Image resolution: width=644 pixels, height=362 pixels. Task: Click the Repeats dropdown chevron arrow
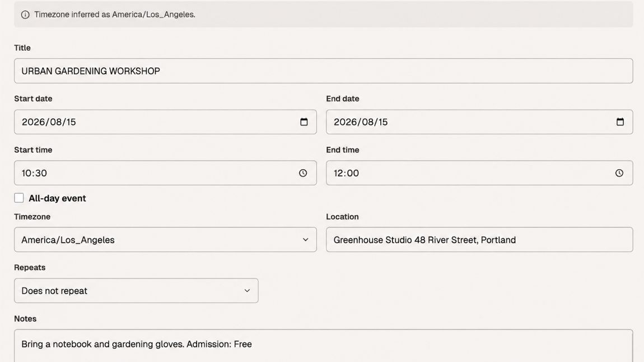click(x=248, y=290)
